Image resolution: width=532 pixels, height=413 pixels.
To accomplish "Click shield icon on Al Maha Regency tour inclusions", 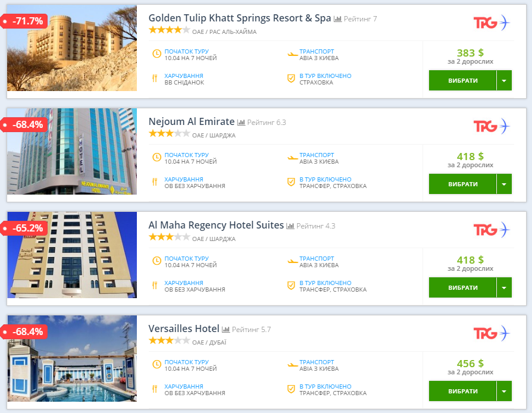I will 291,286.
